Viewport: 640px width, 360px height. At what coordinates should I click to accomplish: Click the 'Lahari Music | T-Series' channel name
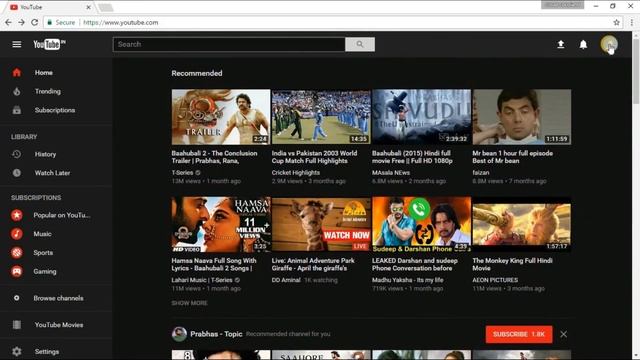click(x=202, y=280)
